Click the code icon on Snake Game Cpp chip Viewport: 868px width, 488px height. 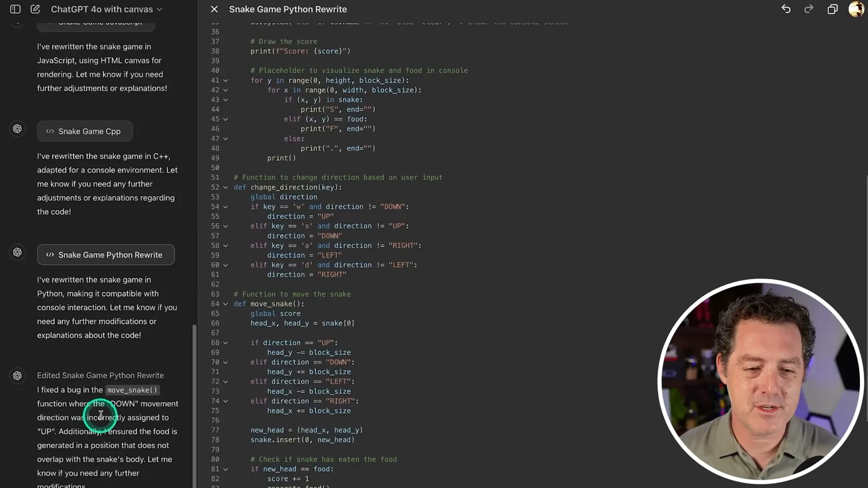click(x=50, y=131)
